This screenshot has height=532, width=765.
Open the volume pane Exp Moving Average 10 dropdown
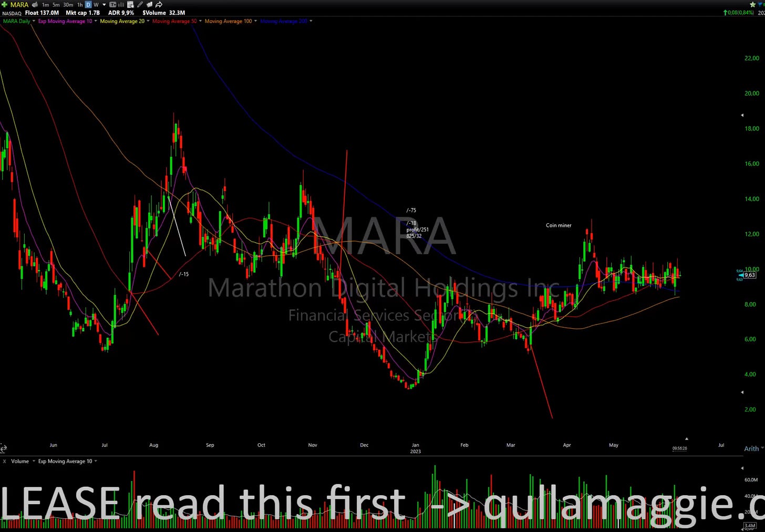95,461
